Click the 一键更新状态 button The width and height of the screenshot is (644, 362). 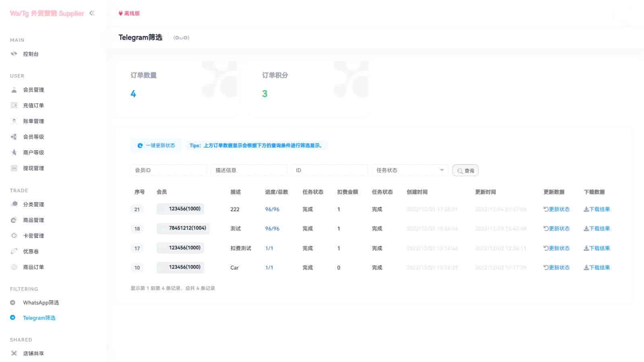click(x=156, y=146)
